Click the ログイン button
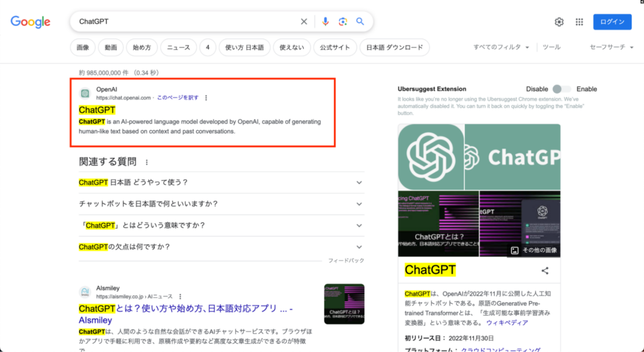This screenshot has width=644, height=352. click(613, 22)
